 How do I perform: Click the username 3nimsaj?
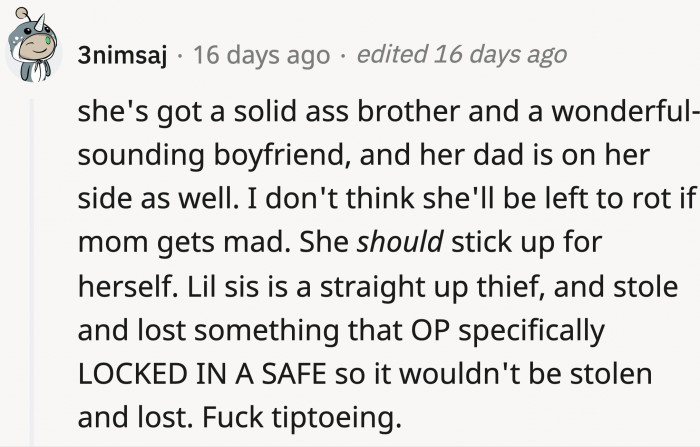pyautogui.click(x=122, y=56)
